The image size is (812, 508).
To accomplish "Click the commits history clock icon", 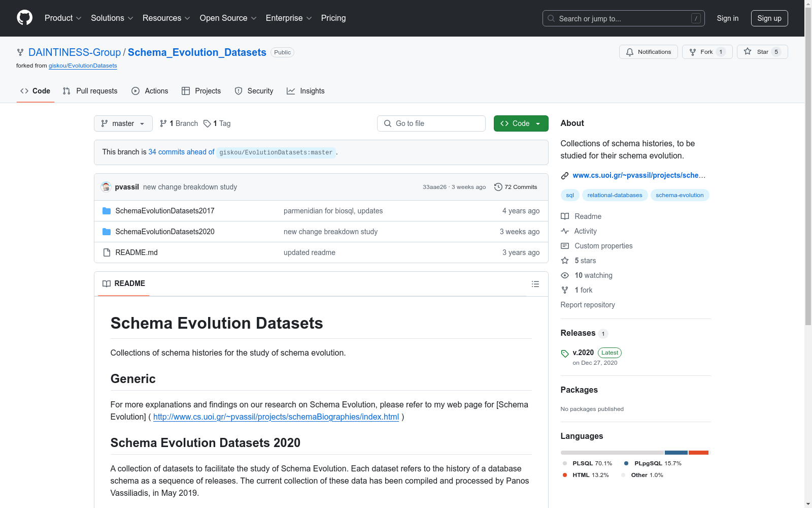I will coord(498,187).
